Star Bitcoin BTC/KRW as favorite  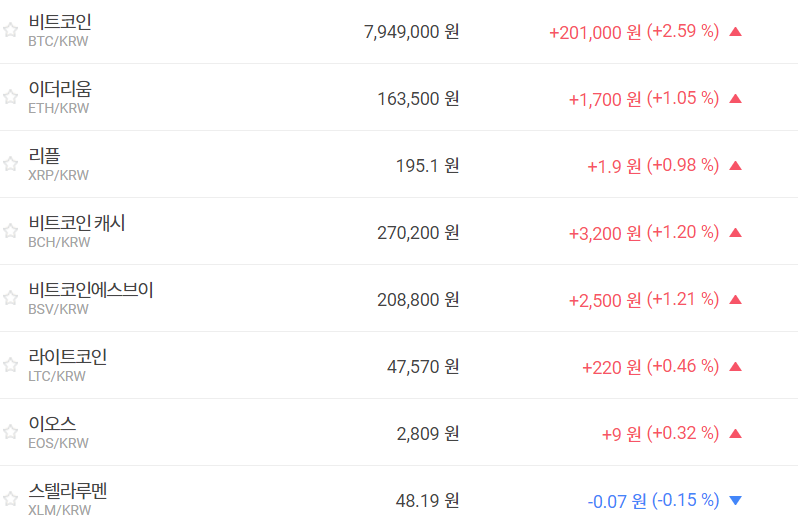[10, 30]
